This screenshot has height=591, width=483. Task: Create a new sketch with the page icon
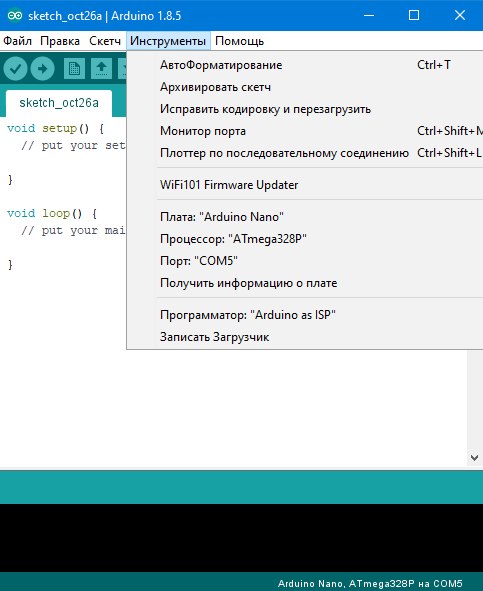[74, 69]
